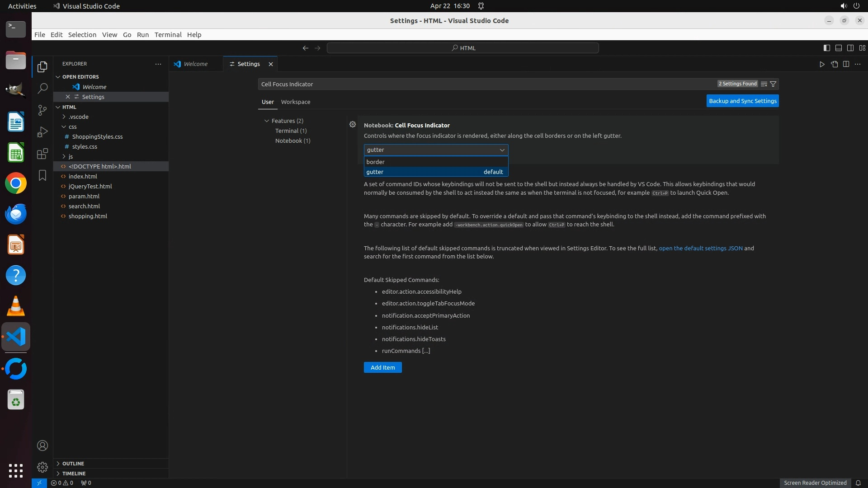This screenshot has width=868, height=488.
Task: Open the Source Control view
Action: [42, 110]
